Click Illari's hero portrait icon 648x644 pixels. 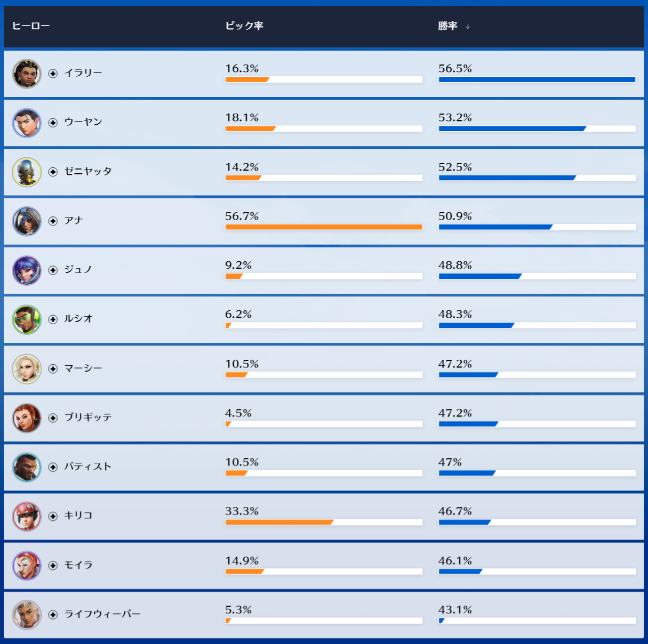point(27,74)
